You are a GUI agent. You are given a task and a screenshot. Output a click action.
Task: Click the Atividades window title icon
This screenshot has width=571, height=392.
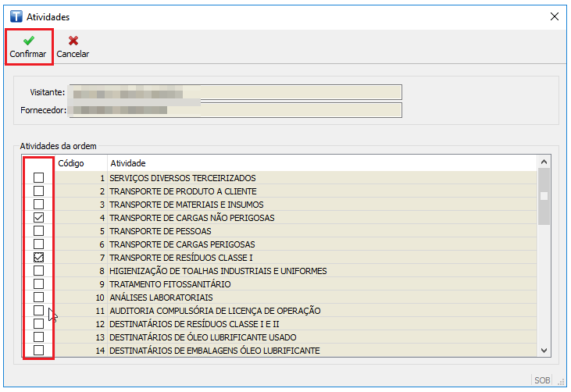click(x=15, y=16)
